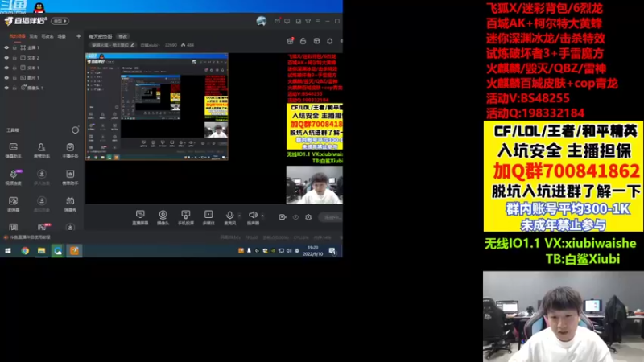Click the circular icon beside 工具箱
The height and width of the screenshot is (362, 644).
75,130
